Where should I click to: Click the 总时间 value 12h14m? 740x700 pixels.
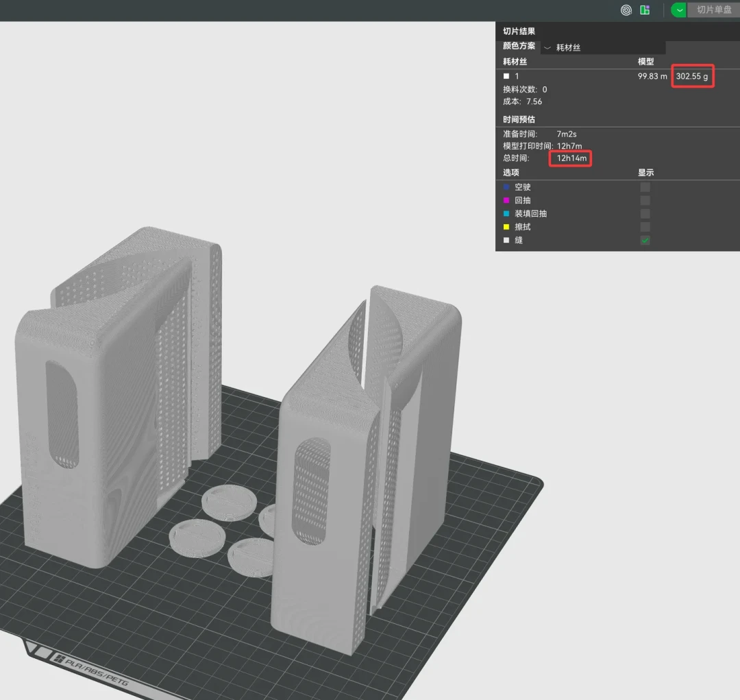pyautogui.click(x=571, y=158)
